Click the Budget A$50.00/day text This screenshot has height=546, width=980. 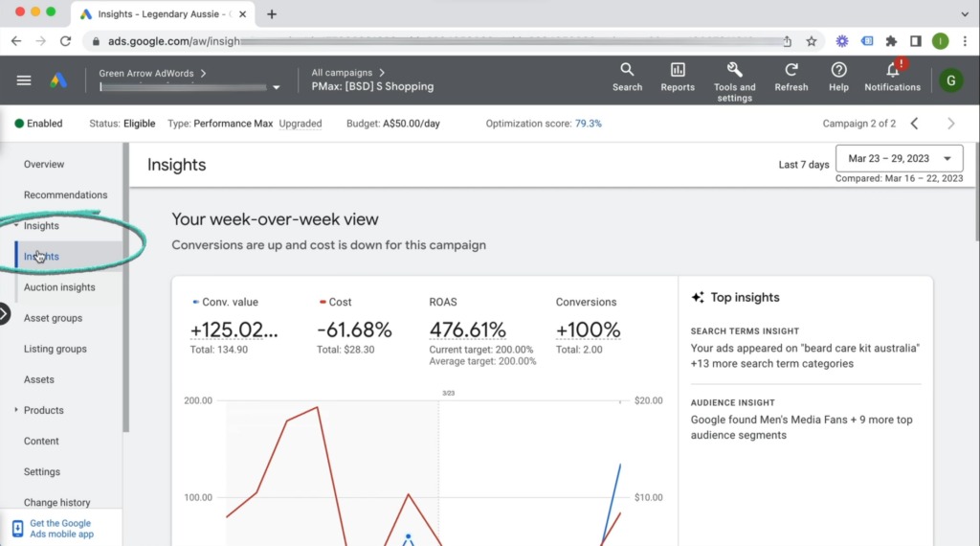point(393,124)
